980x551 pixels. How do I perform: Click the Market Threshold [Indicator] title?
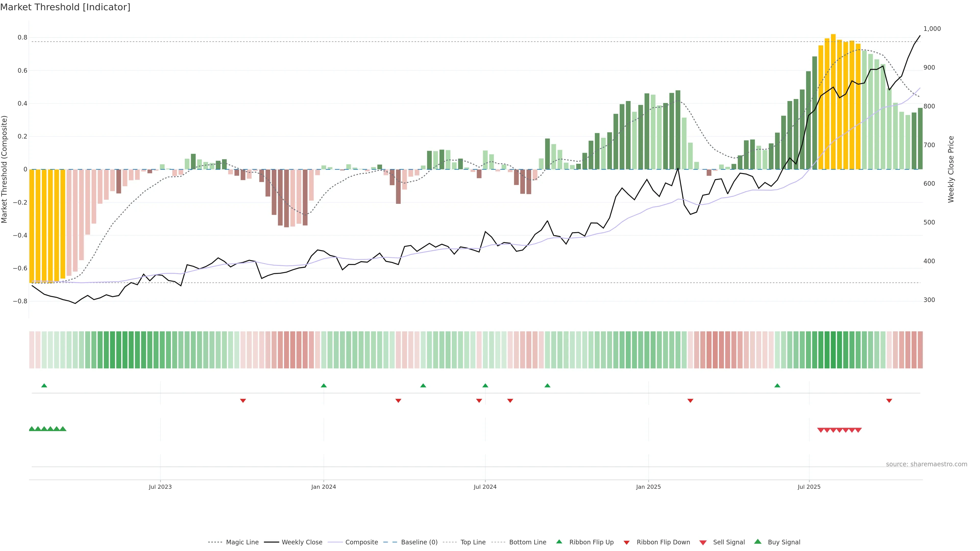[65, 7]
